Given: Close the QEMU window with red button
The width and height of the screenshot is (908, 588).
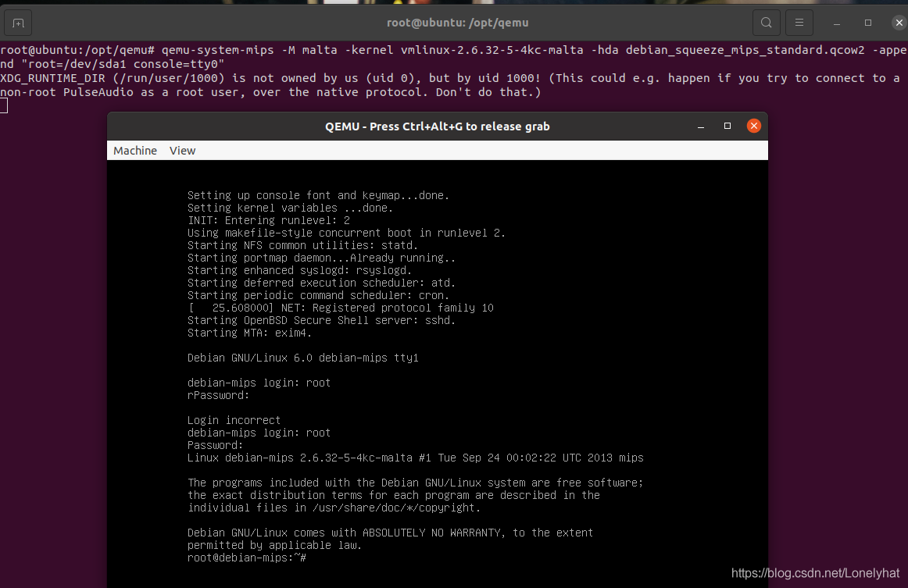Looking at the screenshot, I should point(753,127).
